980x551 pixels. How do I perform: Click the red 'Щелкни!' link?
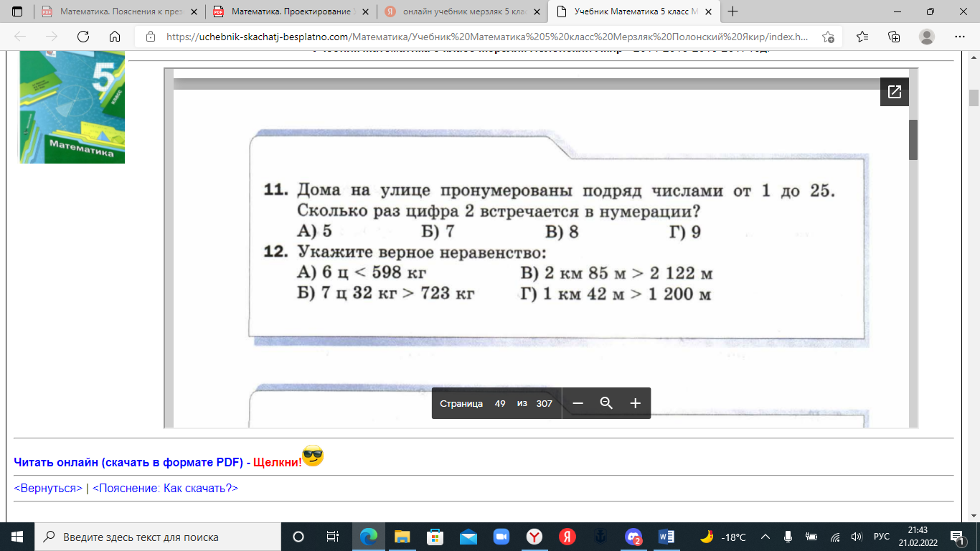click(x=278, y=463)
